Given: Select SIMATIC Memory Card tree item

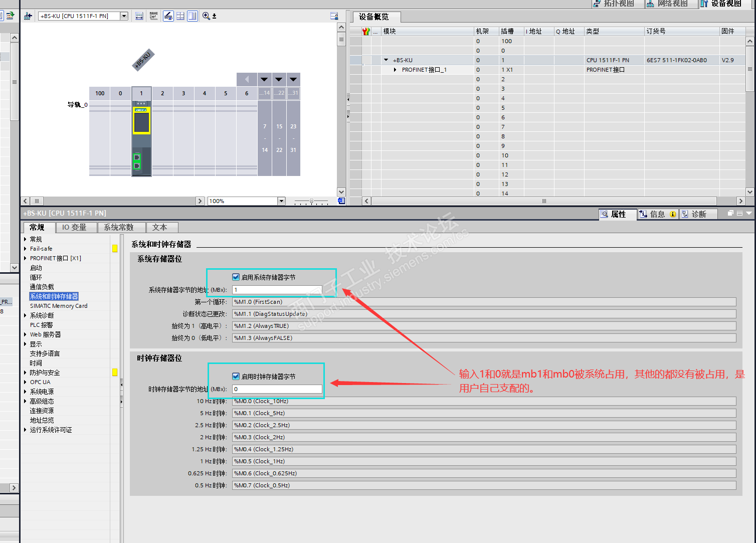Looking at the screenshot, I should 59,306.
